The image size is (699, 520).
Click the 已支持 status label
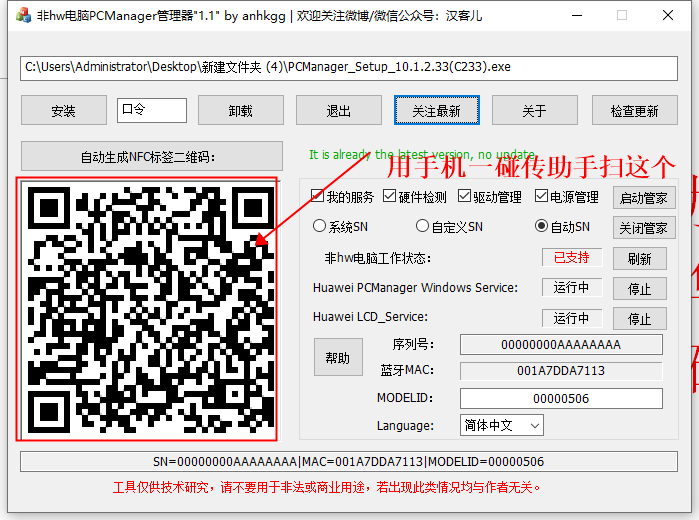click(572, 257)
